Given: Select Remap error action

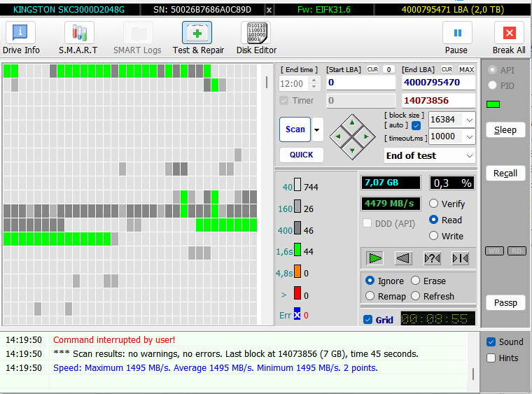Looking at the screenshot, I should pyautogui.click(x=370, y=296).
